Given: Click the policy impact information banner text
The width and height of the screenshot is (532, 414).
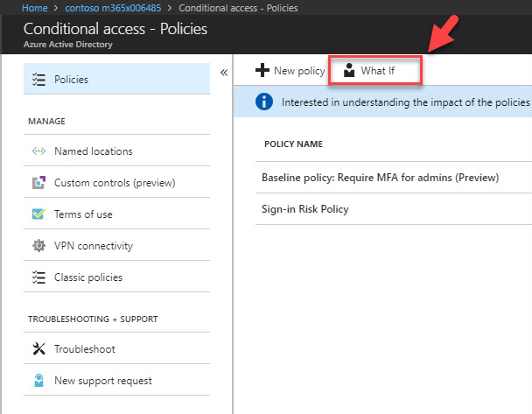Looking at the screenshot, I should 405,102.
